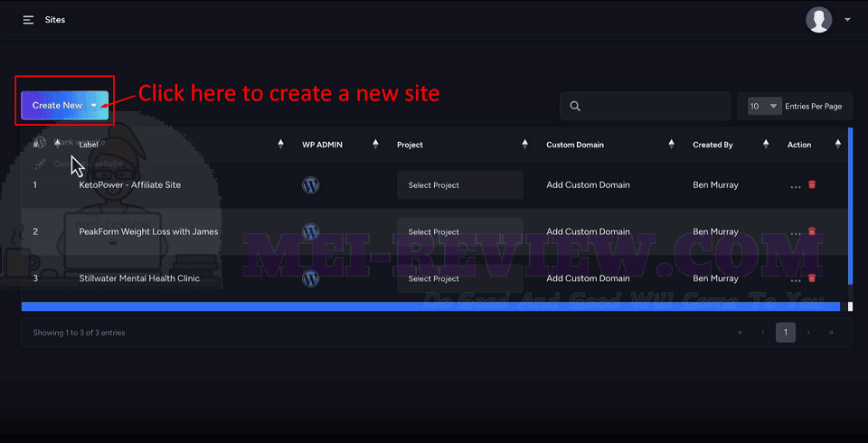Delete the Stillwater Mental Health Clinic site
This screenshot has height=443, width=868.
point(812,278)
